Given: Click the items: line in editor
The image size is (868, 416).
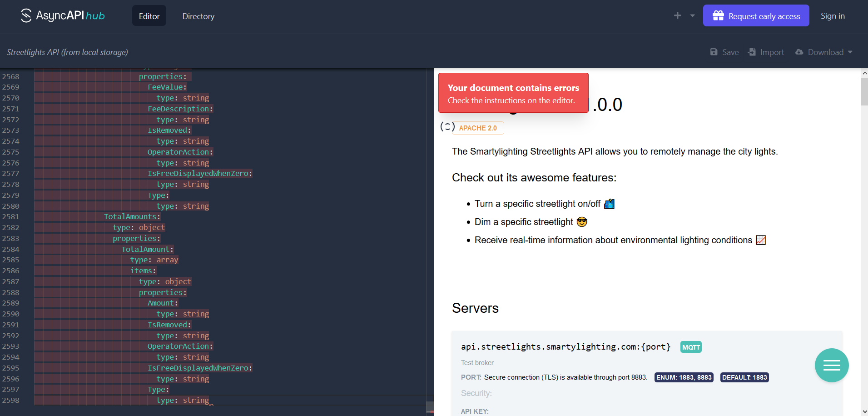Looking at the screenshot, I should (143, 271).
